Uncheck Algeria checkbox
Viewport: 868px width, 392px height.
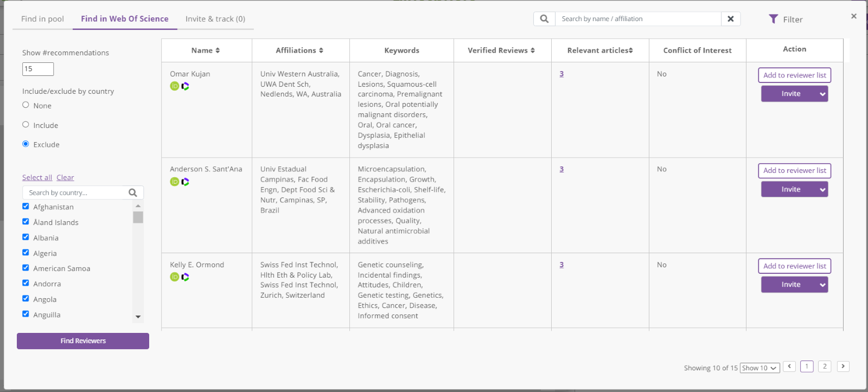pos(25,252)
